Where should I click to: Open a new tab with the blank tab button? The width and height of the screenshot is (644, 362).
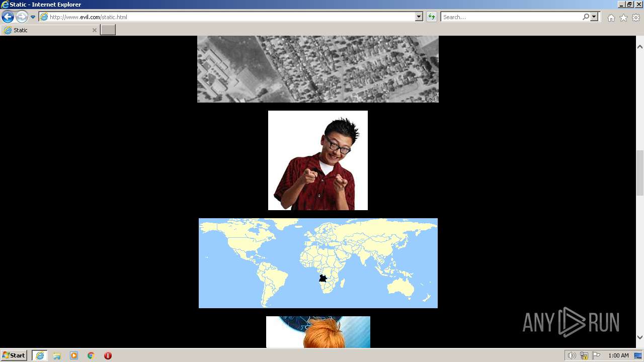tap(108, 30)
